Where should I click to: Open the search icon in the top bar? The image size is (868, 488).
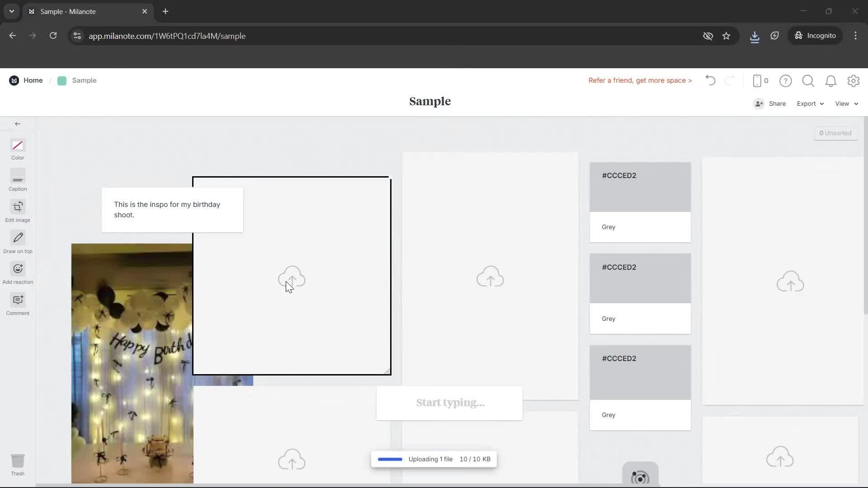point(808,81)
